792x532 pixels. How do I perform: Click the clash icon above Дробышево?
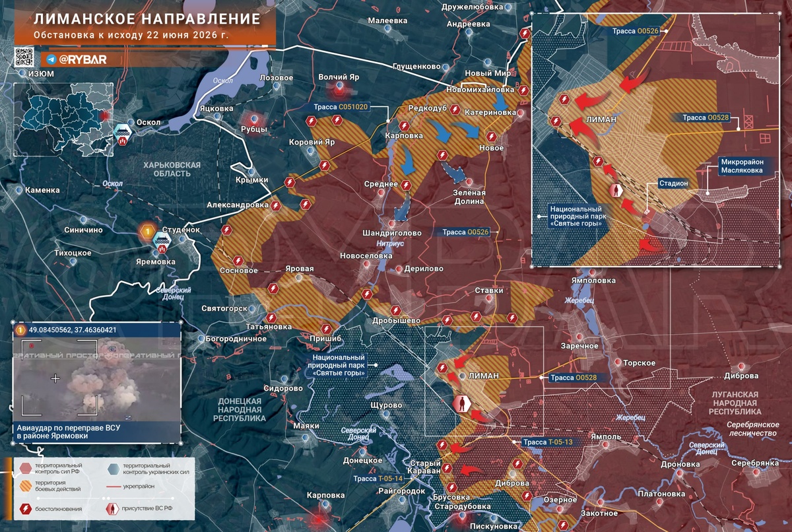[x=397, y=310]
